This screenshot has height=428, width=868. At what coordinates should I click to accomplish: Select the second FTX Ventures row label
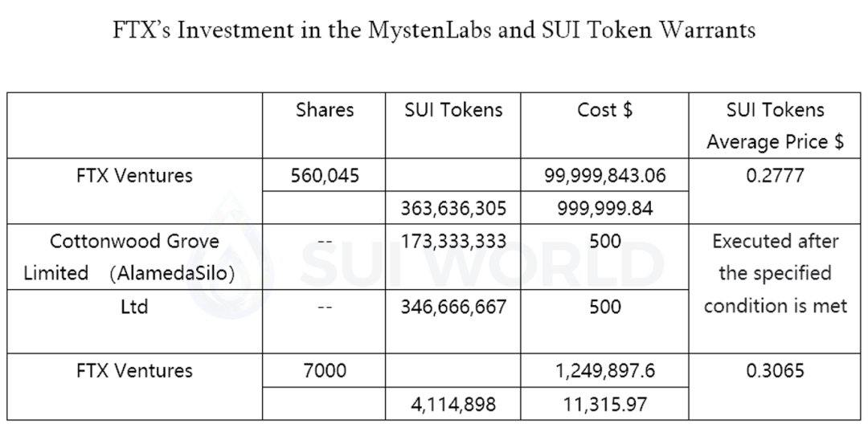(134, 370)
